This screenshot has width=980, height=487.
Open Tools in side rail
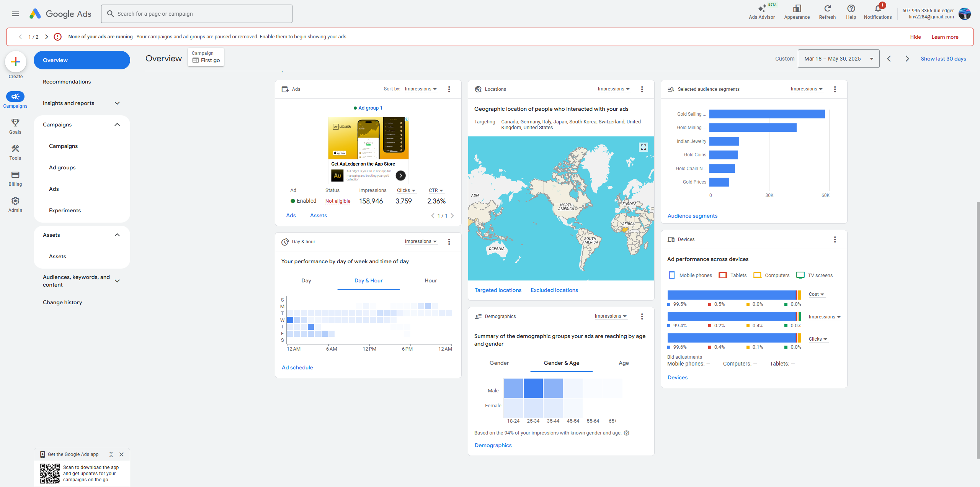pos(15,152)
